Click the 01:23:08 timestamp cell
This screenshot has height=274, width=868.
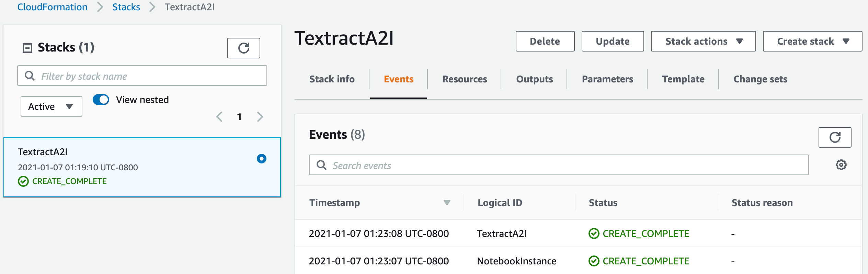(379, 233)
